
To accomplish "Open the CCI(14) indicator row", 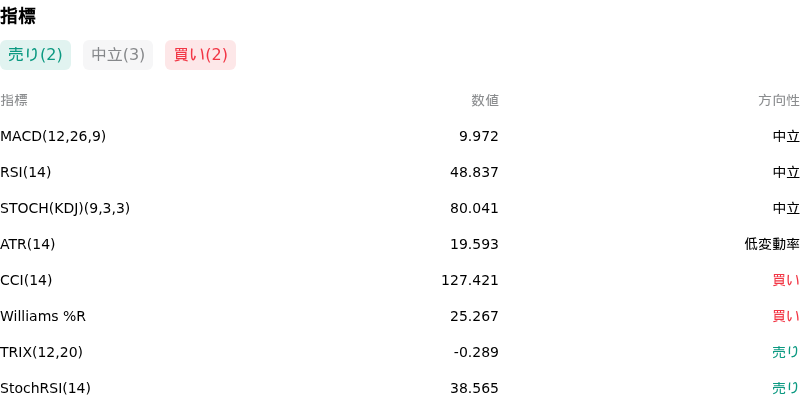I will [400, 280].
